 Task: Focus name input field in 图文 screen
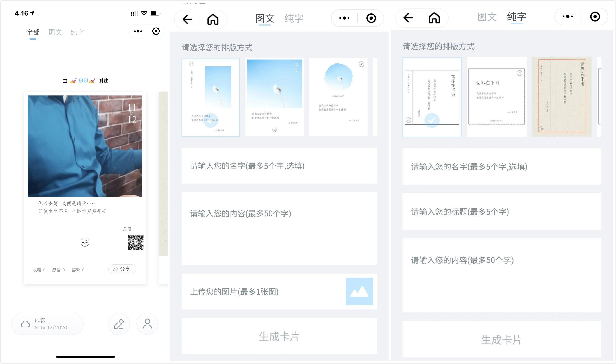(279, 166)
